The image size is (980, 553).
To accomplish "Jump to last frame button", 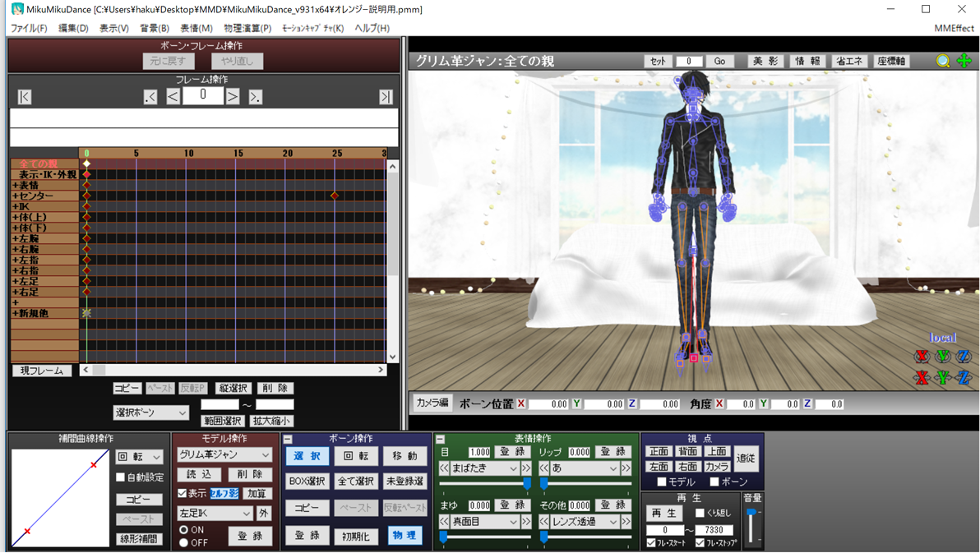I will point(386,97).
